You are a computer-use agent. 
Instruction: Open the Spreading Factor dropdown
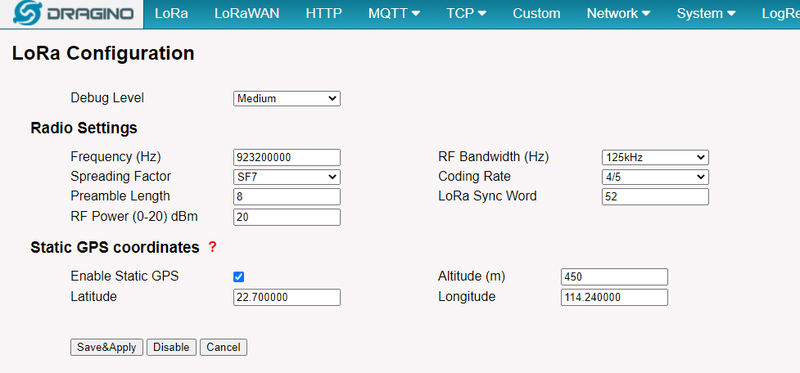(x=287, y=177)
